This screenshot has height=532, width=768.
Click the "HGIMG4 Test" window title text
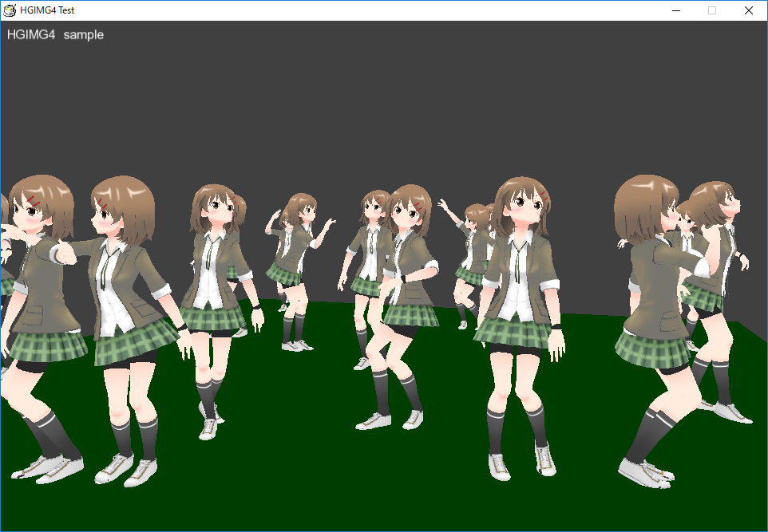pyautogui.click(x=48, y=10)
